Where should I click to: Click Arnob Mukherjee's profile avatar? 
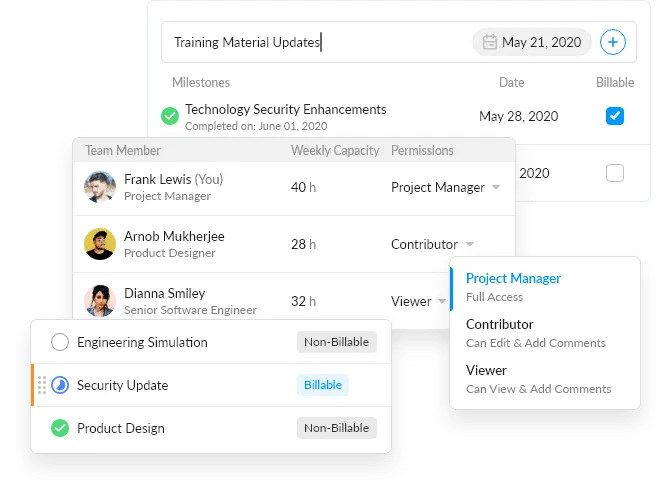tap(100, 244)
